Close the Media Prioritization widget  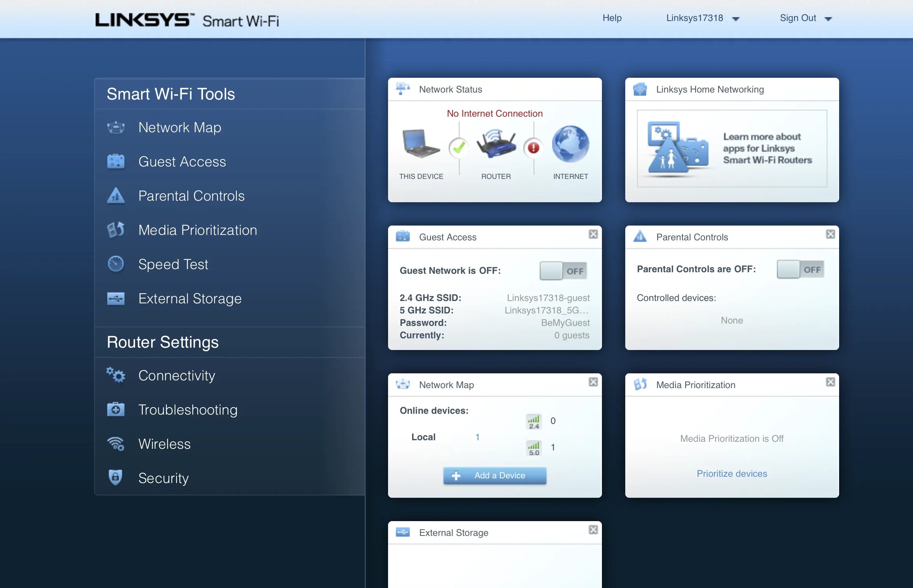(830, 382)
